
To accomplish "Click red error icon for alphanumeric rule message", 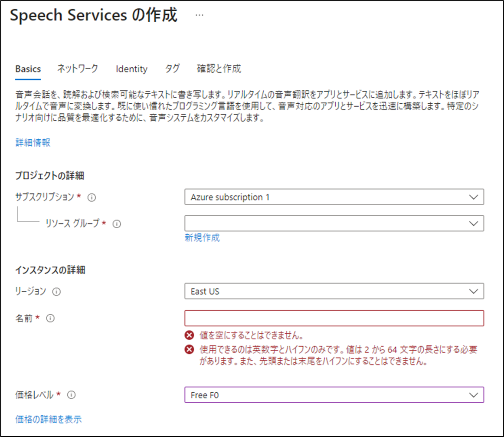I will coord(189,349).
